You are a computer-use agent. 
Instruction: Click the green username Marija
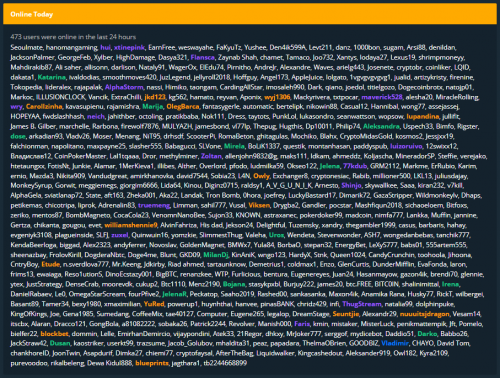click(x=153, y=107)
